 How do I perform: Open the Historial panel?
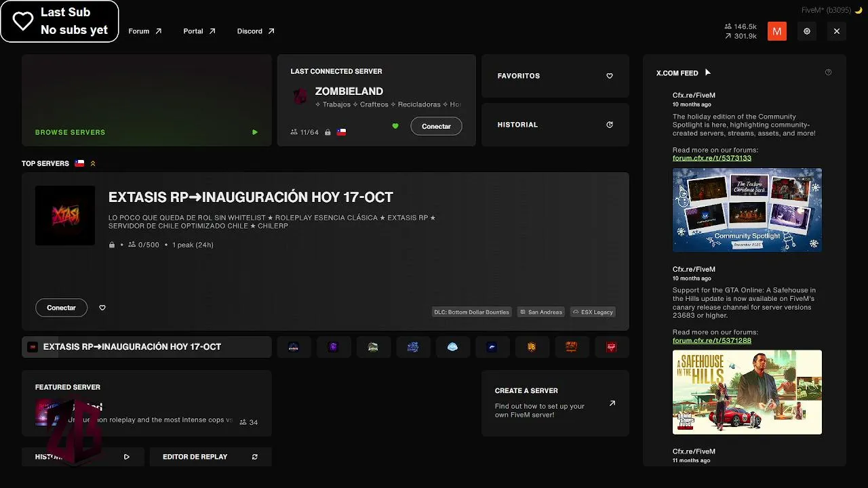(555, 125)
